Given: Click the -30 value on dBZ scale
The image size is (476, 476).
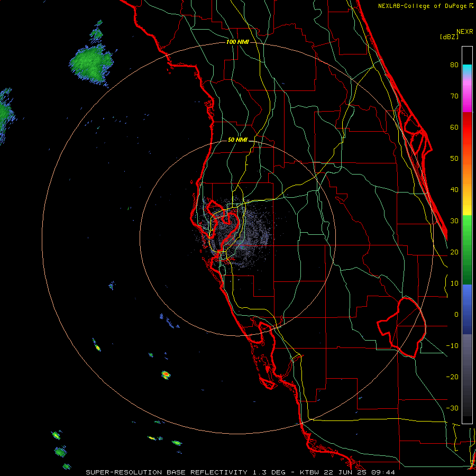Looking at the screenshot, I should (x=452, y=408).
